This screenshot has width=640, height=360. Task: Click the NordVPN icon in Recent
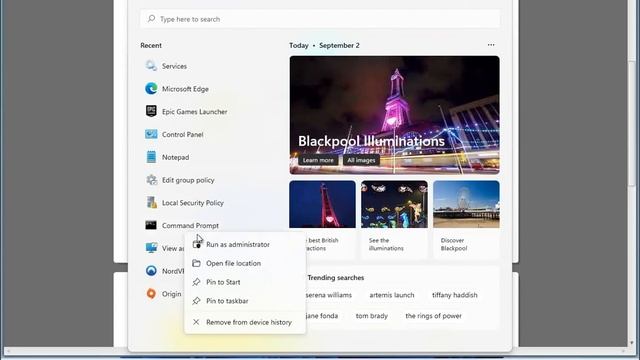click(151, 271)
